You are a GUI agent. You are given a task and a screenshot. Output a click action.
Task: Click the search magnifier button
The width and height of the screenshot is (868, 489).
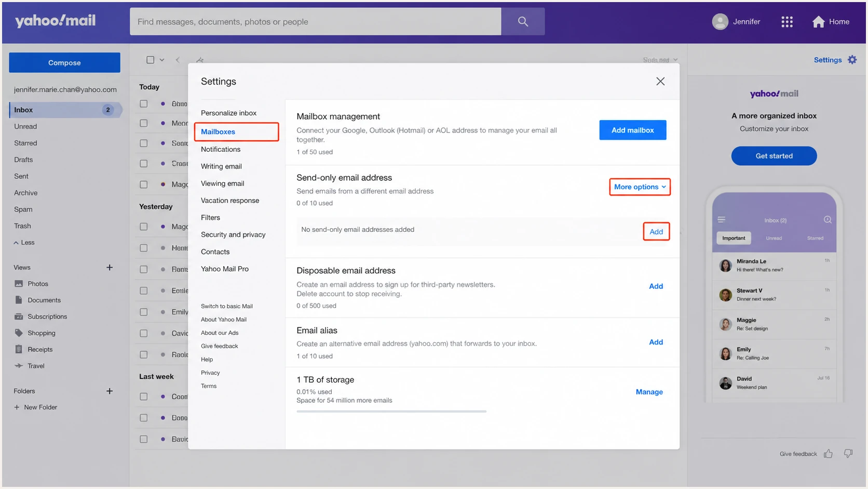523,21
